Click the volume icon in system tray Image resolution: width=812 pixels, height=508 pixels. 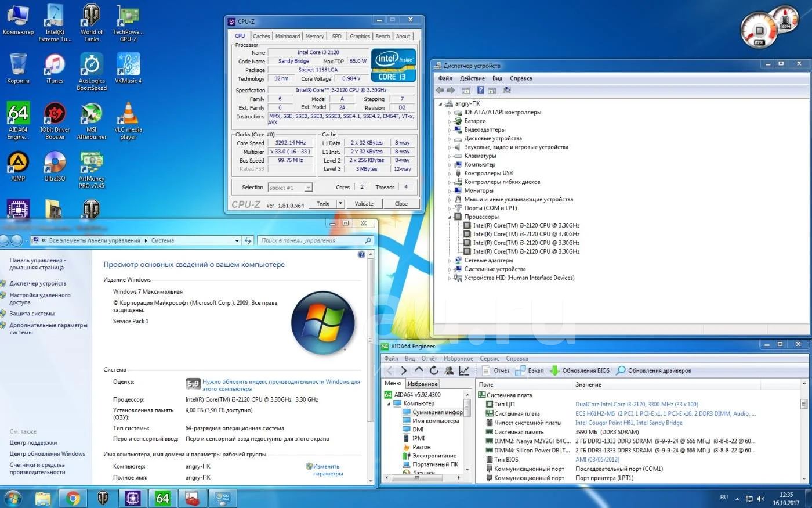click(x=760, y=499)
